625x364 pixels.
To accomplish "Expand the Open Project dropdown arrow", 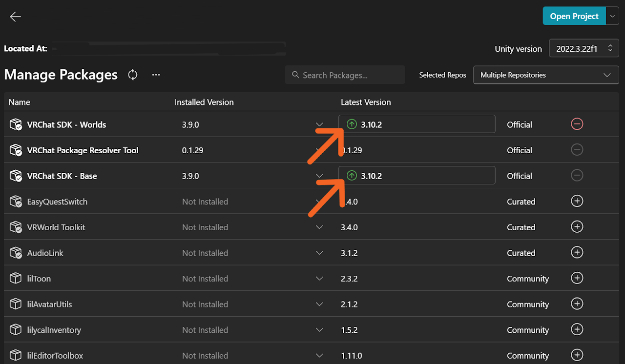I will coord(612,16).
